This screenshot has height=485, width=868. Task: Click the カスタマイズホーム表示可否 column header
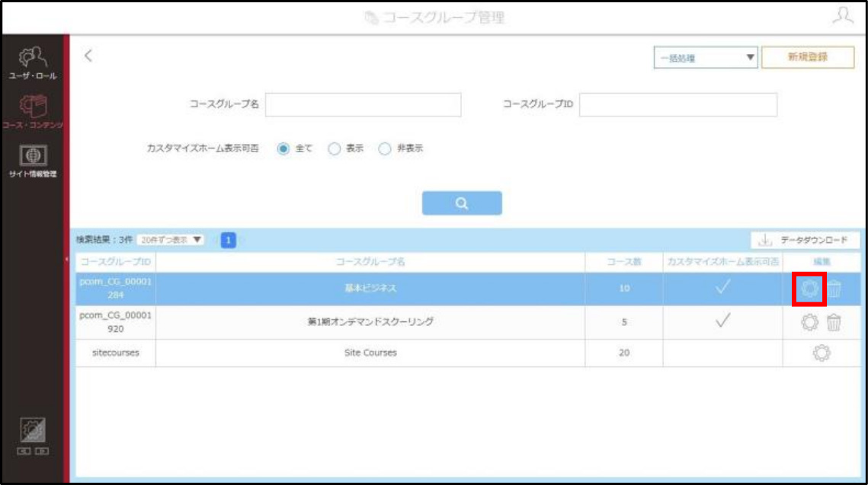[x=723, y=262]
